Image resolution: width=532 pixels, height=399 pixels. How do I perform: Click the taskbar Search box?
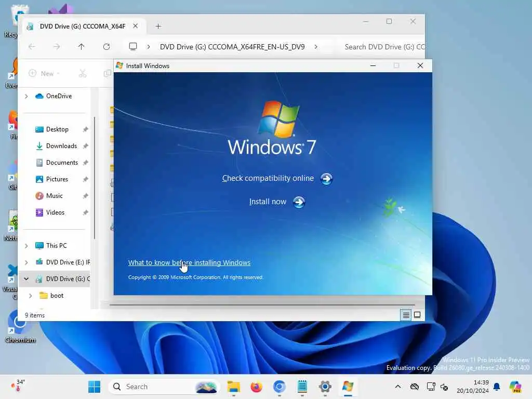pos(165,387)
